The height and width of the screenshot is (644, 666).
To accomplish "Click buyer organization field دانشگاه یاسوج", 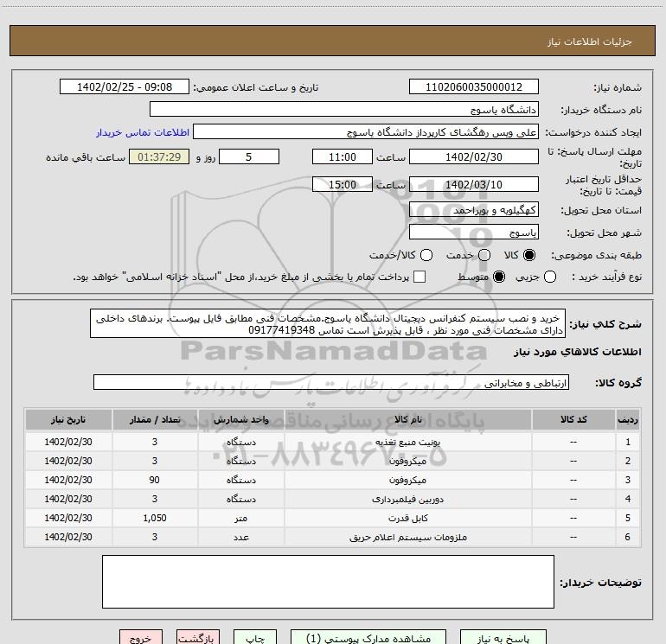I will (344, 109).
